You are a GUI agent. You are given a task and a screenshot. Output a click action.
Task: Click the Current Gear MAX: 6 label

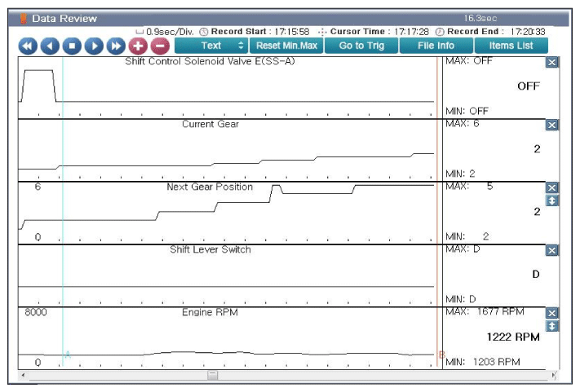(x=463, y=123)
